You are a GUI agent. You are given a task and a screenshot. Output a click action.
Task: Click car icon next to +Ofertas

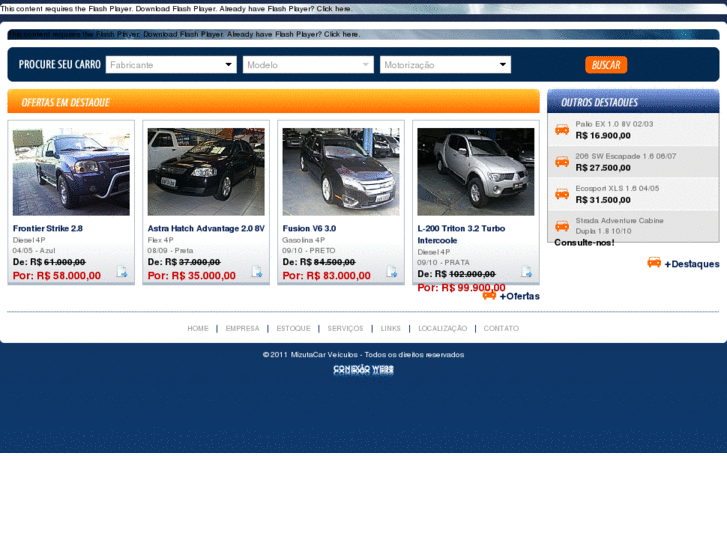coord(489,295)
